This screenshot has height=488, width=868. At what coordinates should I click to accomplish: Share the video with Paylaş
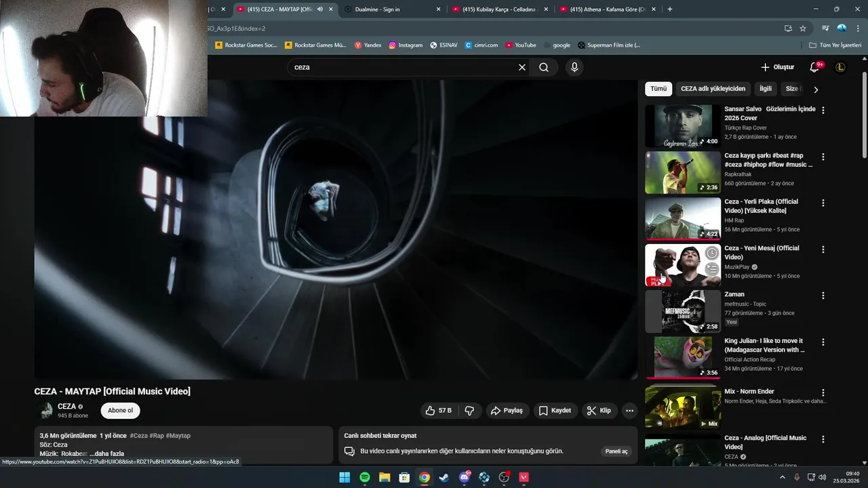[507, 411]
